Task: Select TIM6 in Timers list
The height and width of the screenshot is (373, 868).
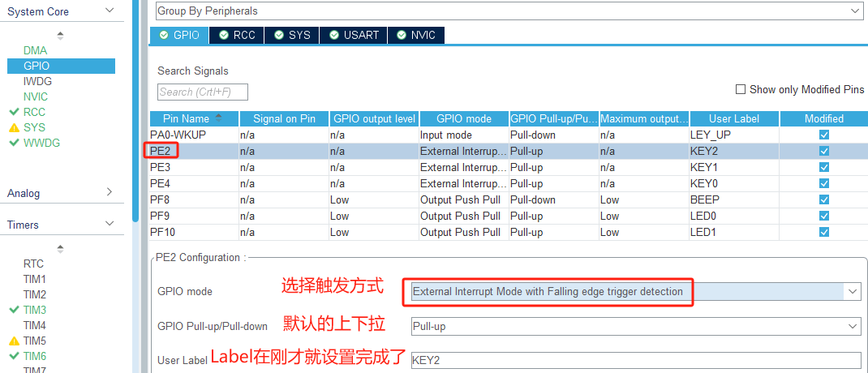Action: pyautogui.click(x=34, y=356)
